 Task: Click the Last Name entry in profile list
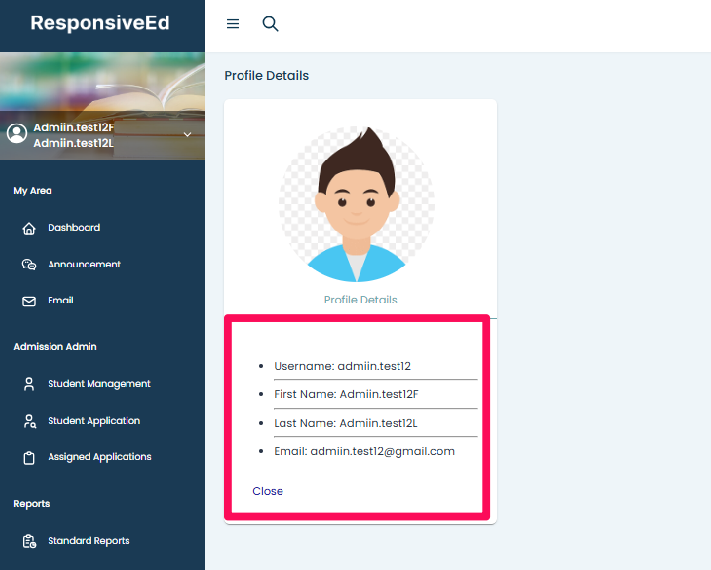click(x=345, y=423)
